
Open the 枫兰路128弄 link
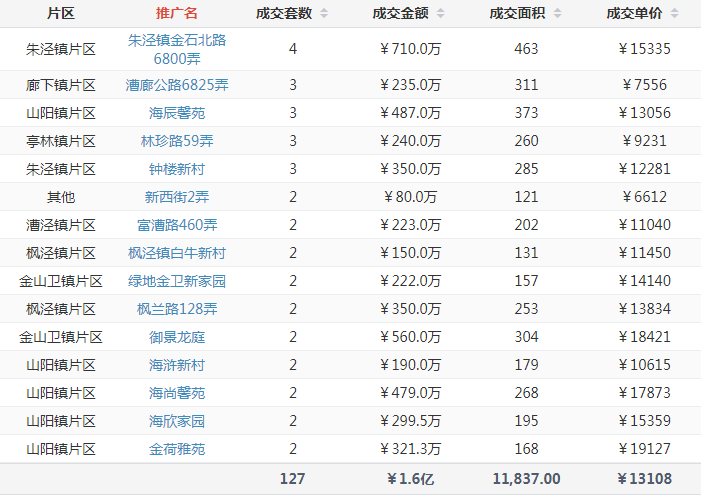[177, 309]
